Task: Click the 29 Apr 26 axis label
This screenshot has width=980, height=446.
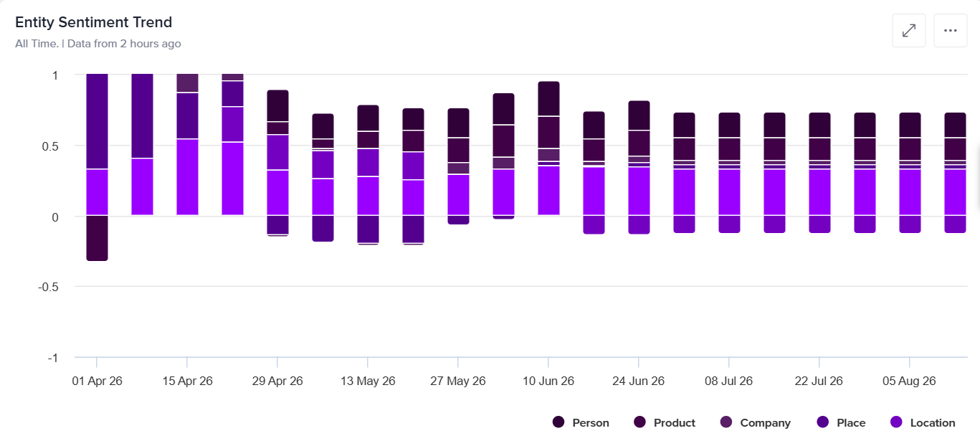Action: [x=277, y=381]
